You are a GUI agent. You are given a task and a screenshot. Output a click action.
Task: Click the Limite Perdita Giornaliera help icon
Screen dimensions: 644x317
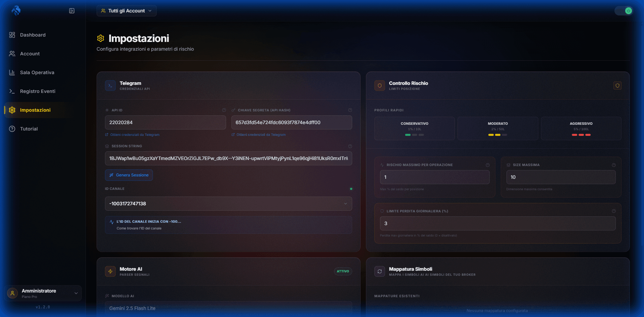point(613,211)
